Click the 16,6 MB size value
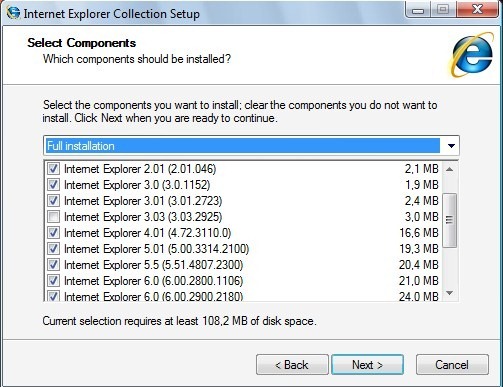This screenshot has width=503, height=387. pyautogui.click(x=419, y=233)
